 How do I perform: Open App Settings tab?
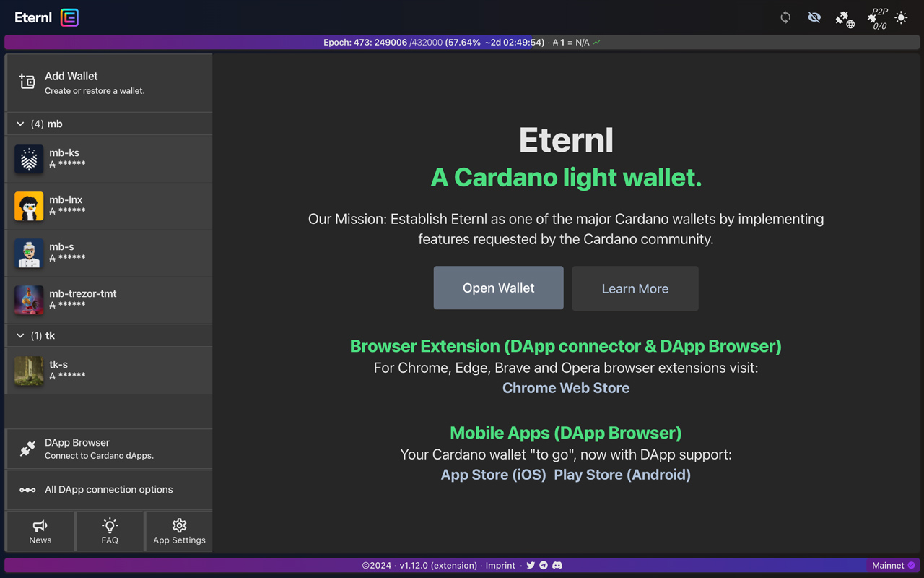[179, 531]
